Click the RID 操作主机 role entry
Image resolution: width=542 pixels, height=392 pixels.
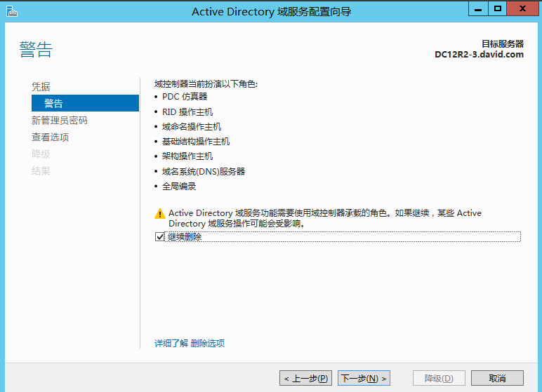coord(187,112)
